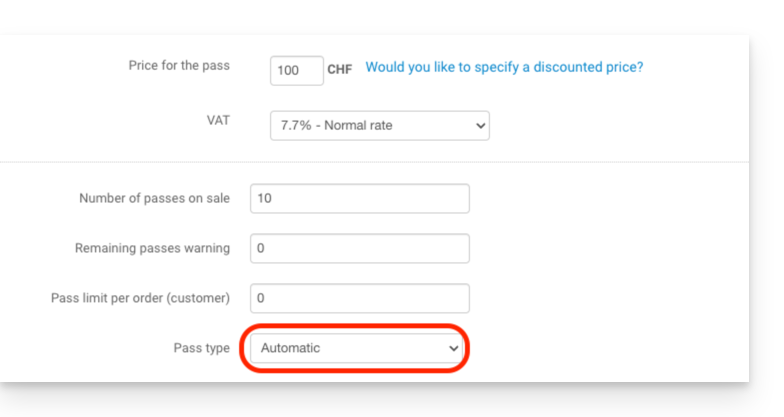The image size is (784, 417).
Task: Click the CHF currency label
Action: (340, 70)
